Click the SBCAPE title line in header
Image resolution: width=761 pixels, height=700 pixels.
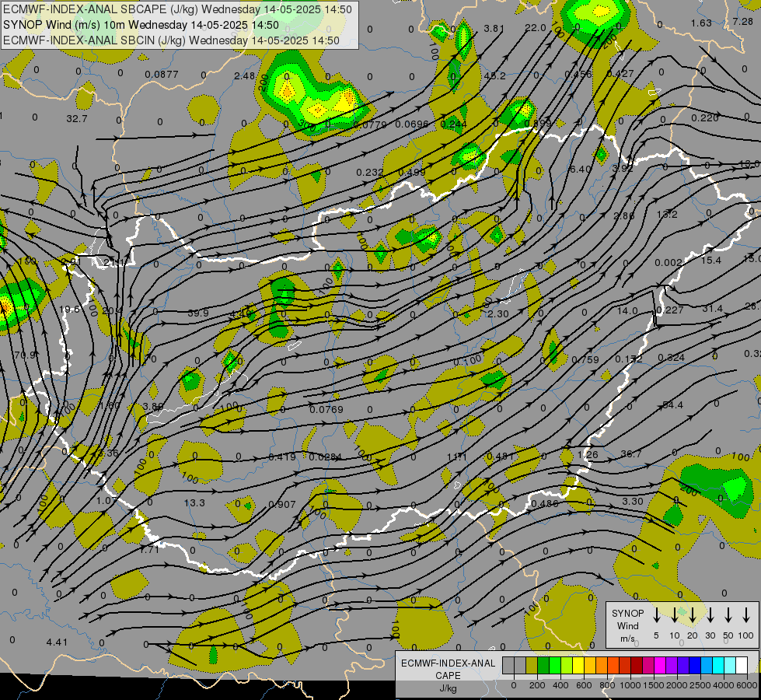click(178, 9)
